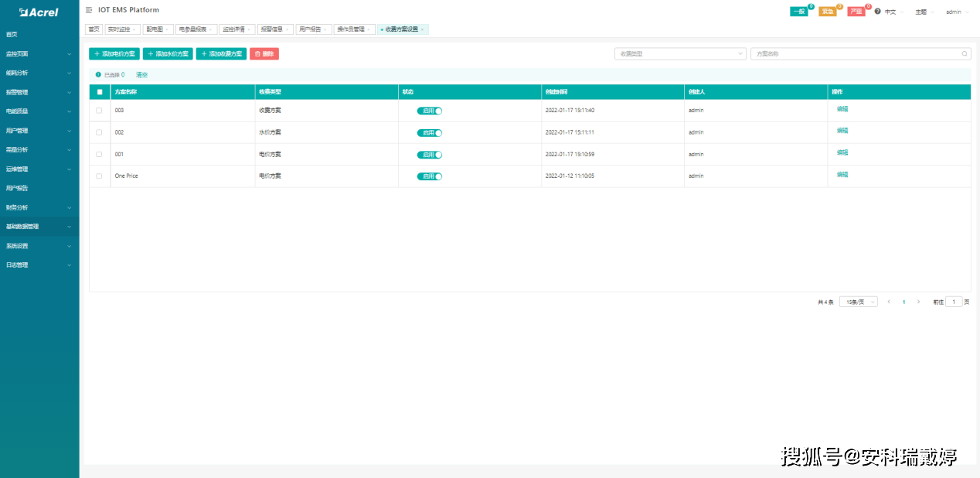Open the 收费类型 filter dropdown

point(680,54)
